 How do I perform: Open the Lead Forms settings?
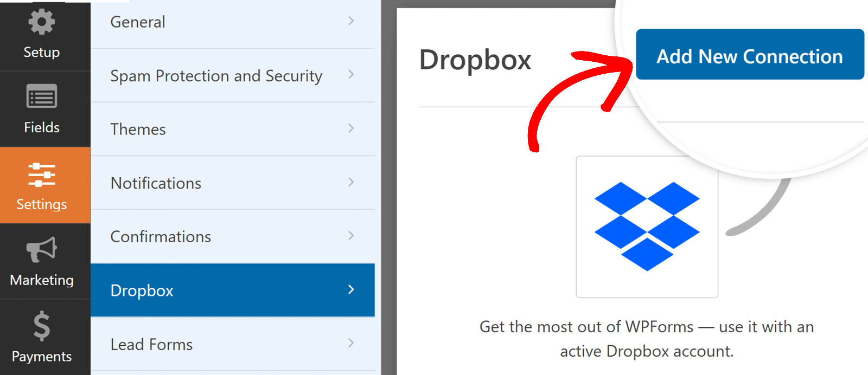[151, 345]
